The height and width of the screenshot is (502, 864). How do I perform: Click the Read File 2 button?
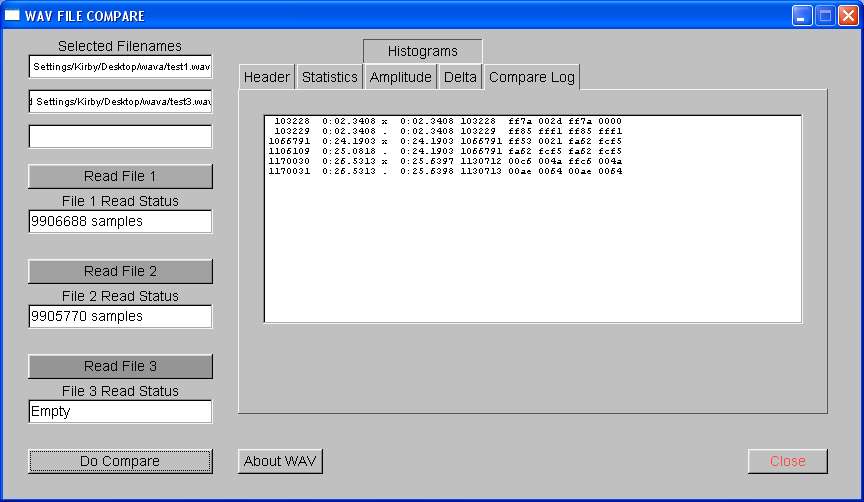point(120,271)
